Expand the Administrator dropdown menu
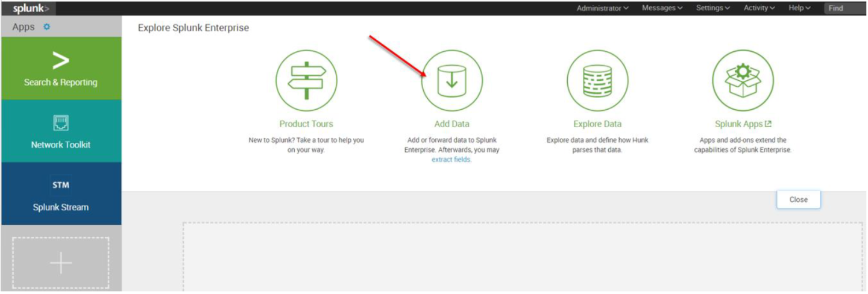The height and width of the screenshot is (294, 868). [602, 8]
